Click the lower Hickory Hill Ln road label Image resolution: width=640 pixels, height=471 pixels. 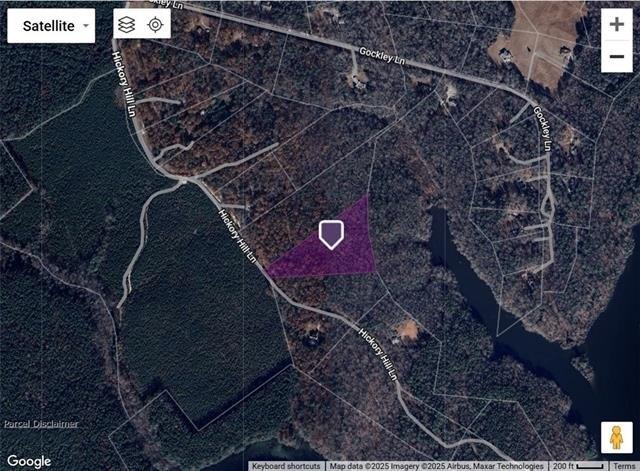[378, 353]
